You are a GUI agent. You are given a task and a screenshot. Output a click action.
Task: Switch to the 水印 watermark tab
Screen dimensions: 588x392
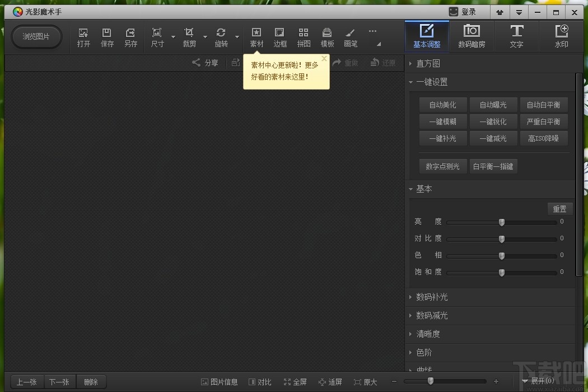(561, 36)
